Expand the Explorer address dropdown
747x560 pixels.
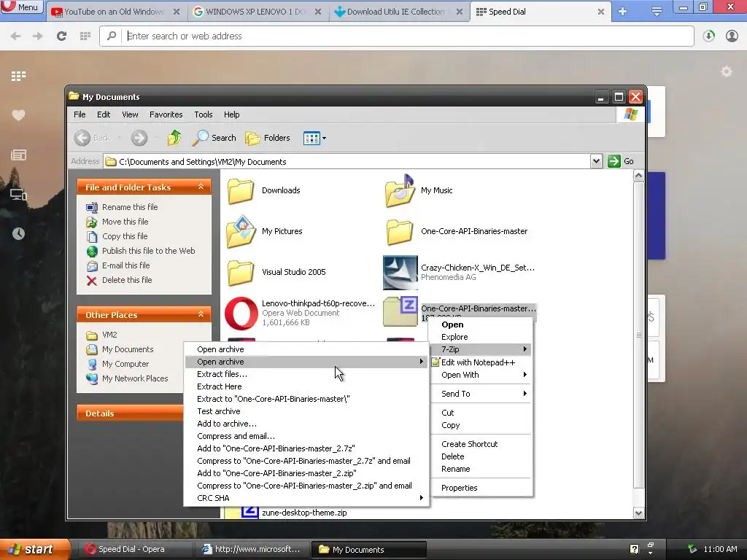596,161
